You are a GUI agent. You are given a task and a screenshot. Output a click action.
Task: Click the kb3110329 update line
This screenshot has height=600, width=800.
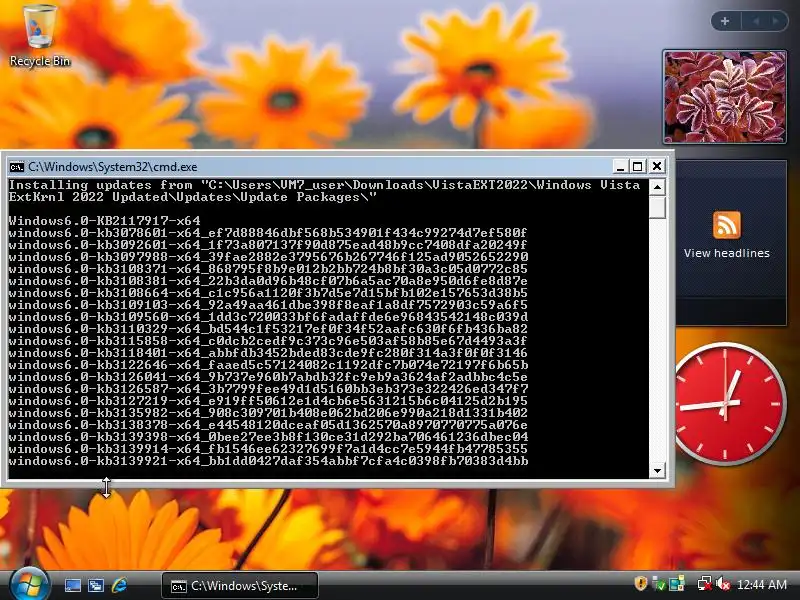268,329
